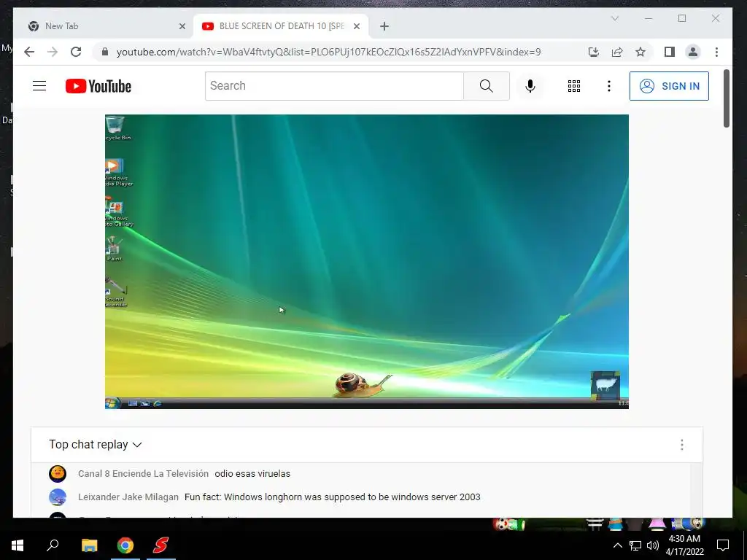Click the search magnifier button
The width and height of the screenshot is (747, 560).
pos(486,86)
